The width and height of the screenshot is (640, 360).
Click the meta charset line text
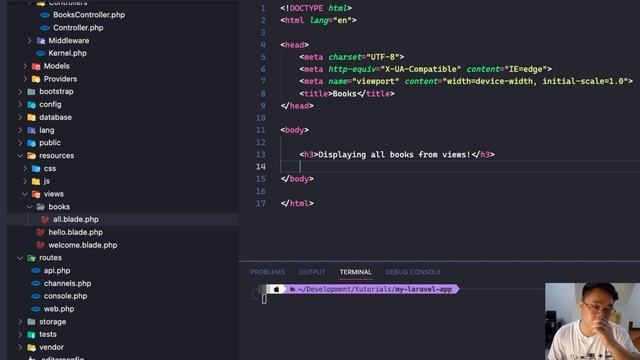coord(351,57)
